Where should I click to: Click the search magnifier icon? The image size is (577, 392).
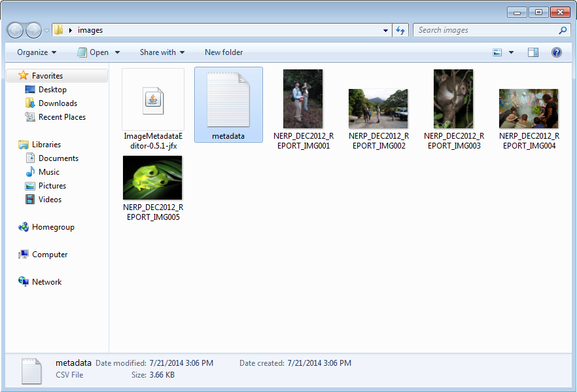[x=563, y=30]
